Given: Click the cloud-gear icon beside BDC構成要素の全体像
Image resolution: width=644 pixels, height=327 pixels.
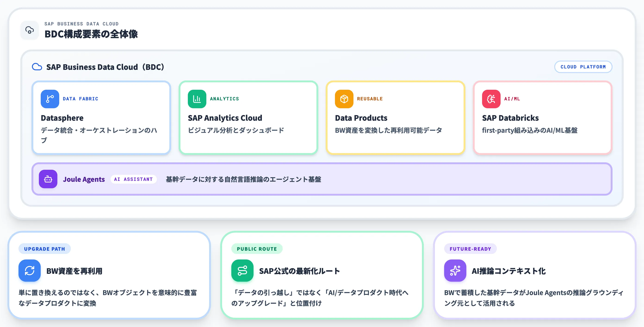Looking at the screenshot, I should (30, 30).
